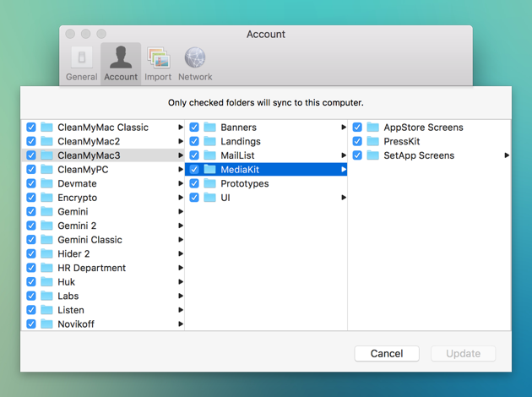
Task: Expand CleanMyMac2 with its arrow
Action: point(181,141)
